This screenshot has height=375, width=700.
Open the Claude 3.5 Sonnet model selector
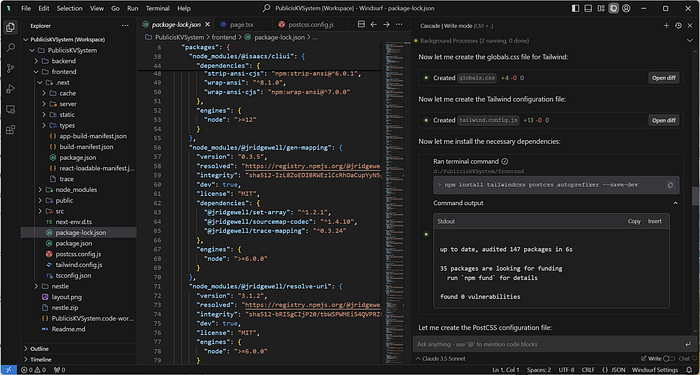(x=440, y=358)
